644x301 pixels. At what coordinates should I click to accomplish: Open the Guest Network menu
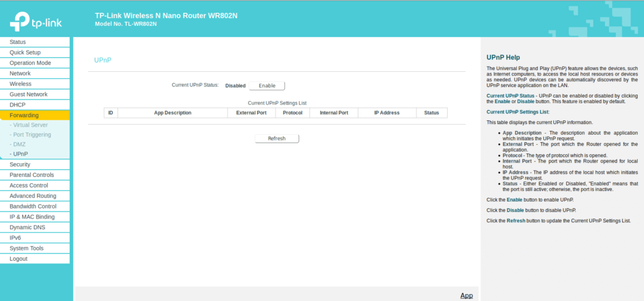(28, 94)
